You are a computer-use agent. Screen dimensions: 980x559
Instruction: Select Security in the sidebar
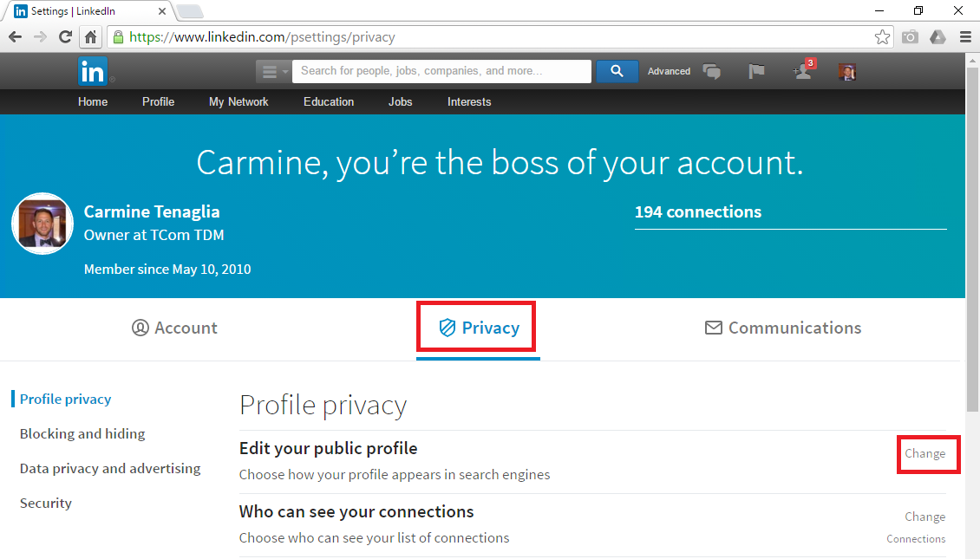[46, 503]
